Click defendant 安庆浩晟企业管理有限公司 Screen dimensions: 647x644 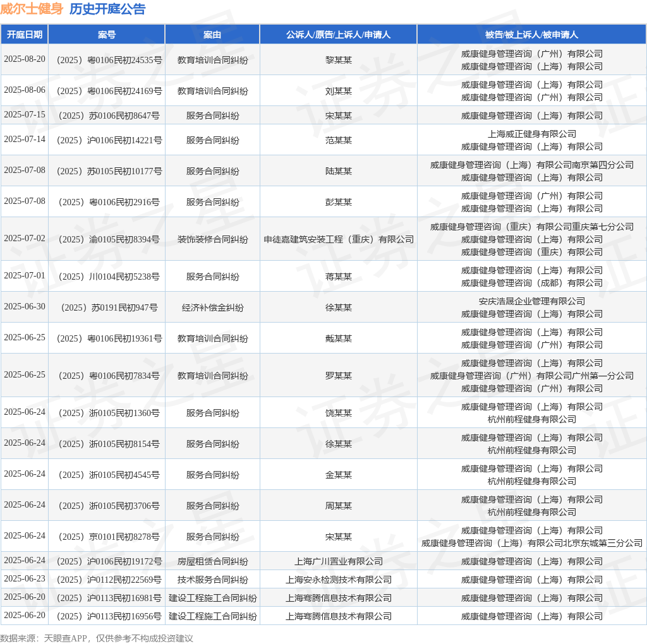(x=532, y=301)
